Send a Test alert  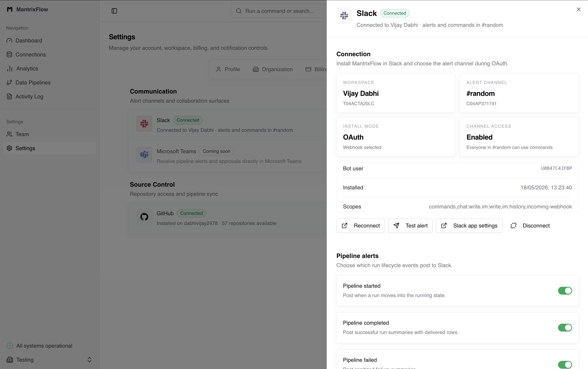tap(410, 226)
